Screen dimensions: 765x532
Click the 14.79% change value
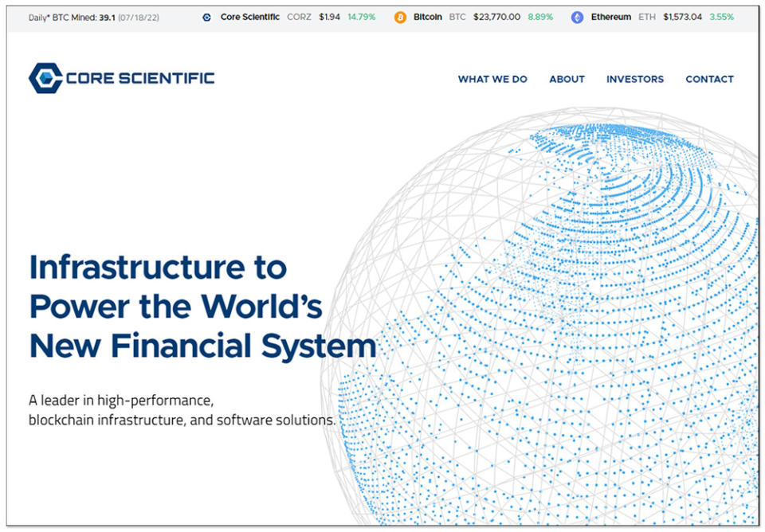(x=362, y=17)
